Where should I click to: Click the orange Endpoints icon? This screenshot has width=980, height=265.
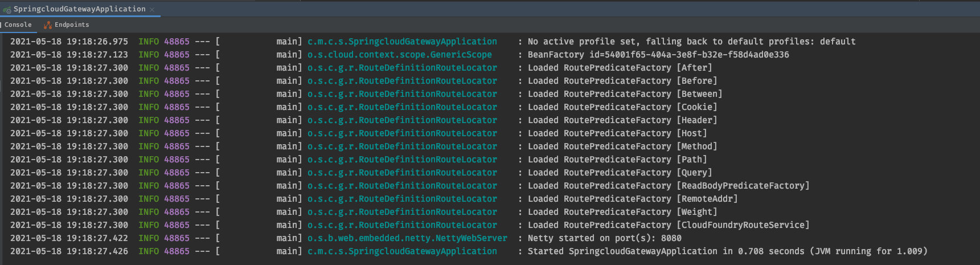click(x=48, y=25)
